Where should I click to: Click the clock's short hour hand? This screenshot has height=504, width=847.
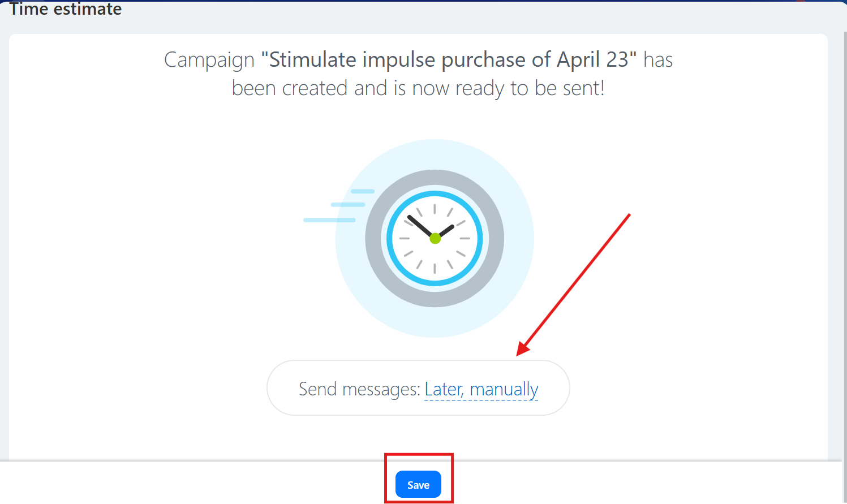tap(446, 230)
